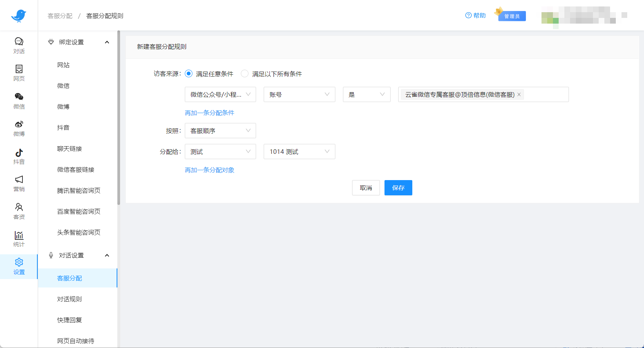Click the 再加一条分配条件 link

(x=209, y=113)
